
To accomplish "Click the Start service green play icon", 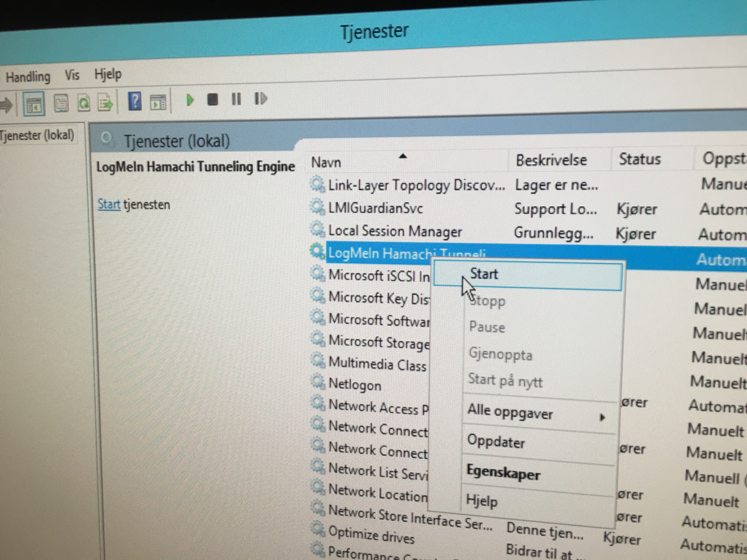I will 190,100.
